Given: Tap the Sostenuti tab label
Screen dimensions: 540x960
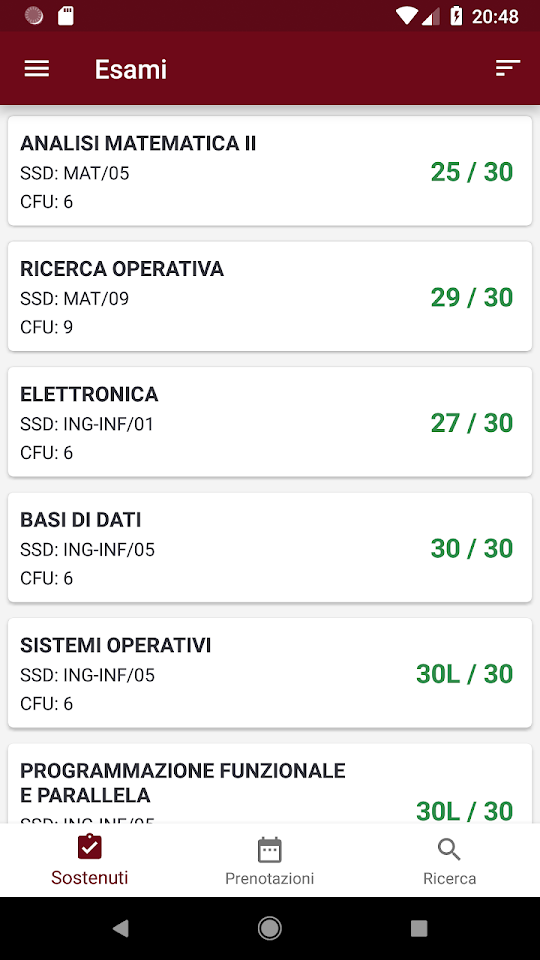Looking at the screenshot, I should [89, 878].
